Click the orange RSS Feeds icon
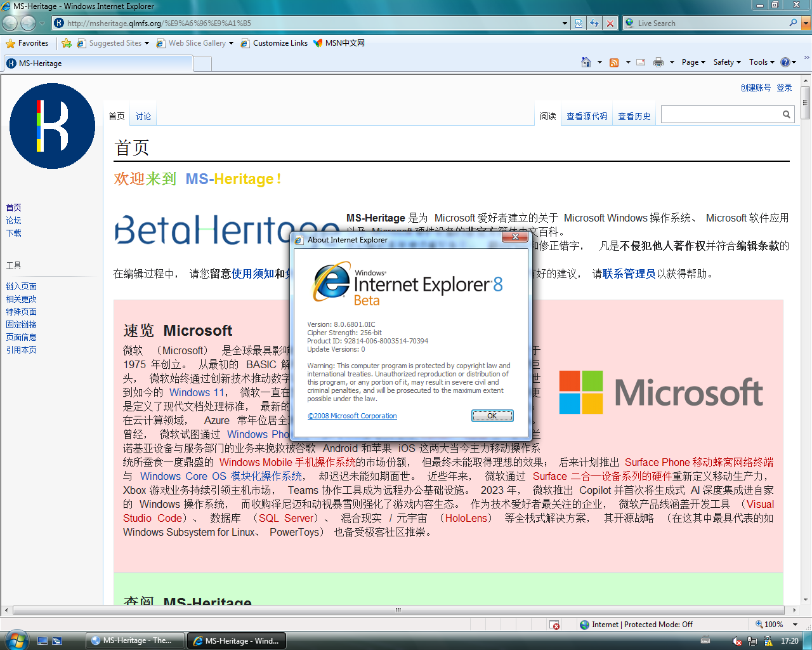This screenshot has height=650, width=812. tap(613, 62)
